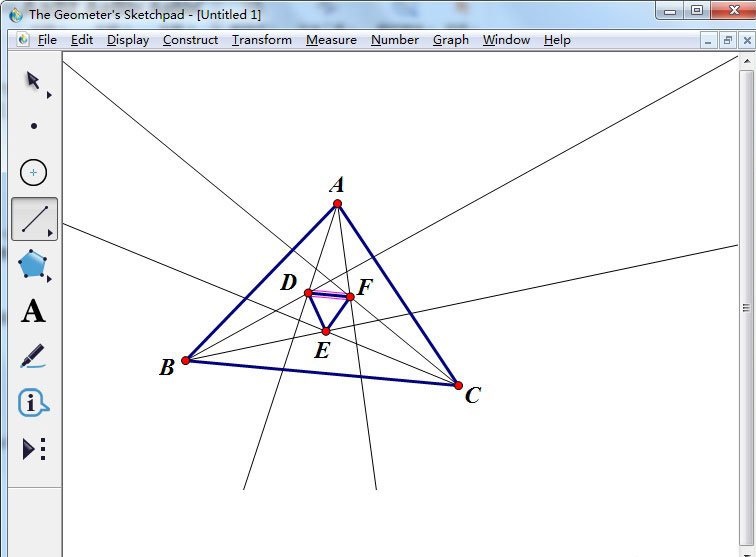Open the Window menu

click(x=506, y=40)
